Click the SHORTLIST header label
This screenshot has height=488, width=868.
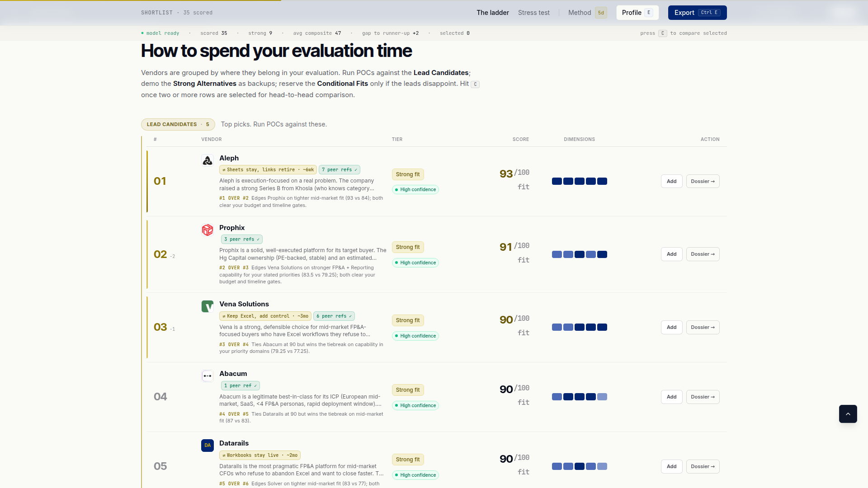(157, 13)
